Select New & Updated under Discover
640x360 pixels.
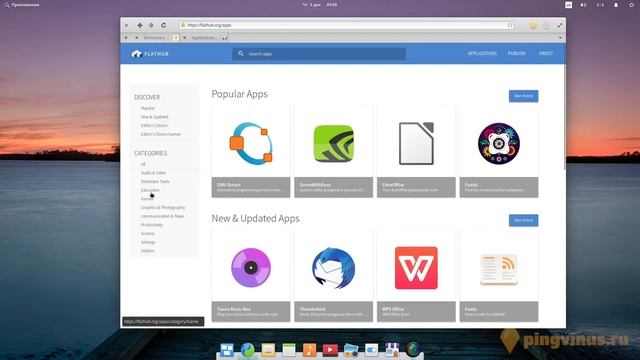point(154,117)
